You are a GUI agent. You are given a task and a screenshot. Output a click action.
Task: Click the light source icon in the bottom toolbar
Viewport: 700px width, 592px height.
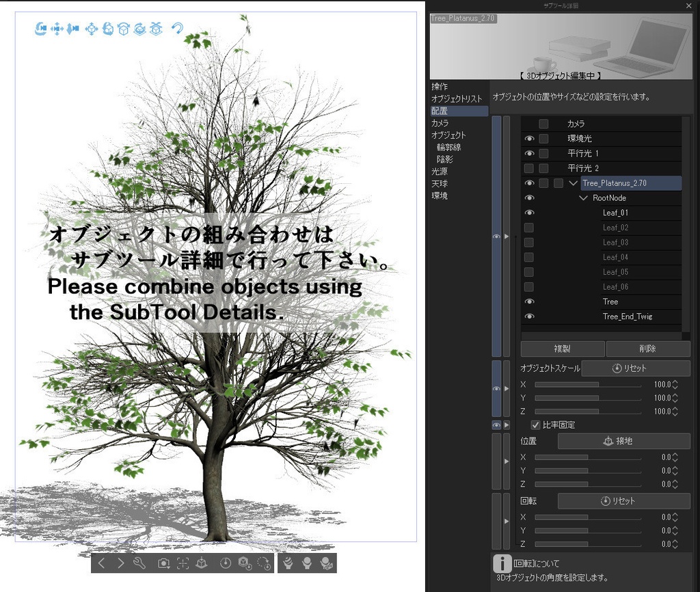pos(308,565)
